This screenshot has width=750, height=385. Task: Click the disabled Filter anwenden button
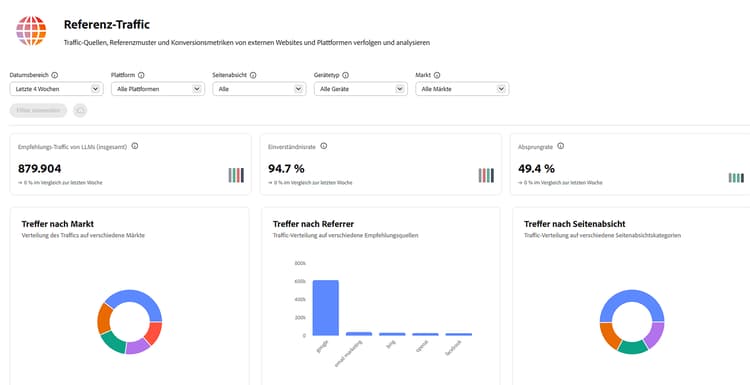point(38,110)
